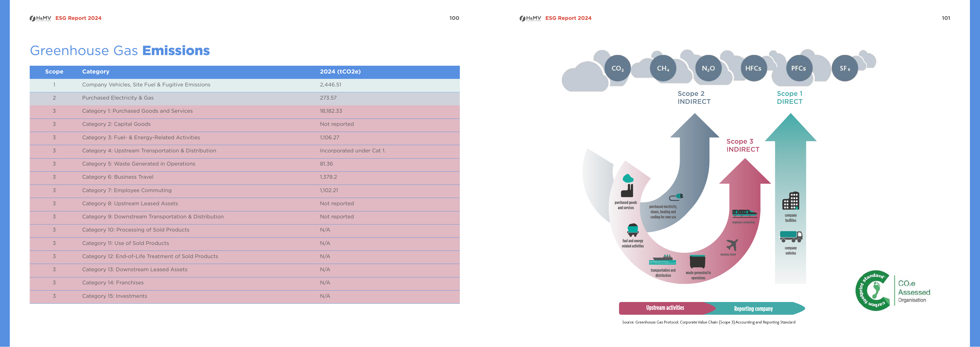Click the waste generated bin icon
980x347 pixels.
tap(697, 262)
